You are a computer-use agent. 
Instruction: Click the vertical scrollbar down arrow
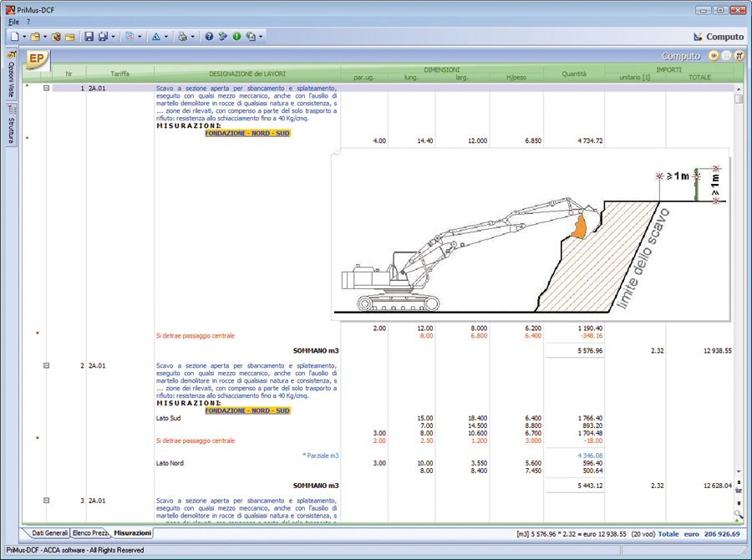[739, 472]
